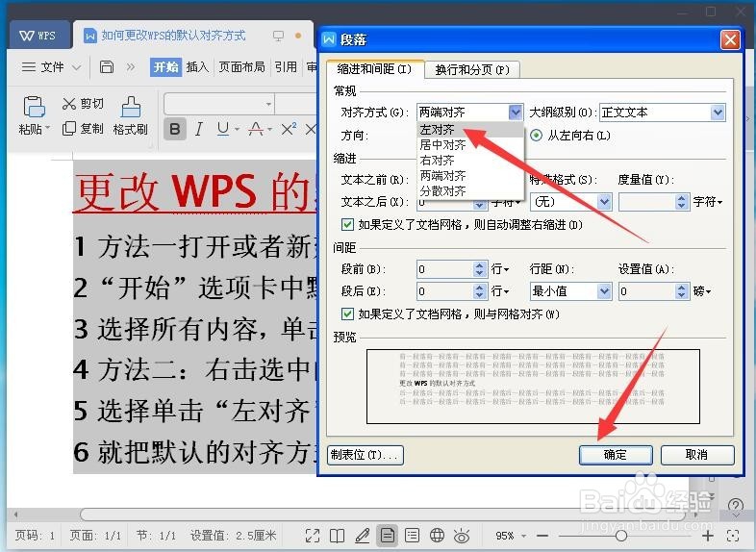
Task: Open special format dropdown
Action: [x=604, y=202]
